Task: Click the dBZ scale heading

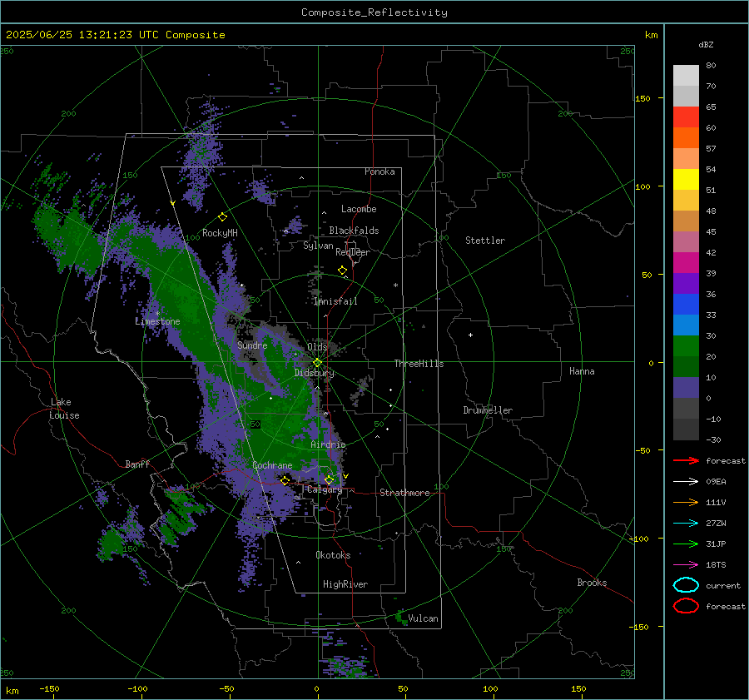Action: (x=706, y=44)
